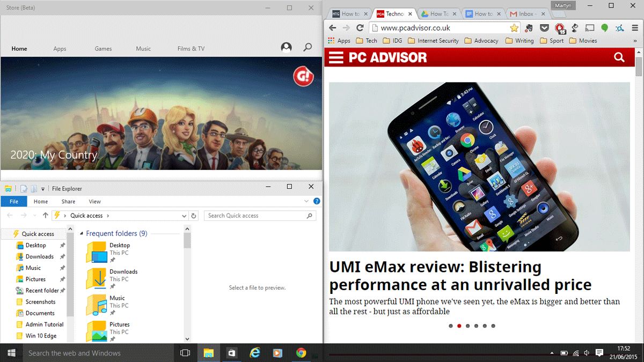
Task: Open the Evernote extension in Chrome
Action: (529, 28)
